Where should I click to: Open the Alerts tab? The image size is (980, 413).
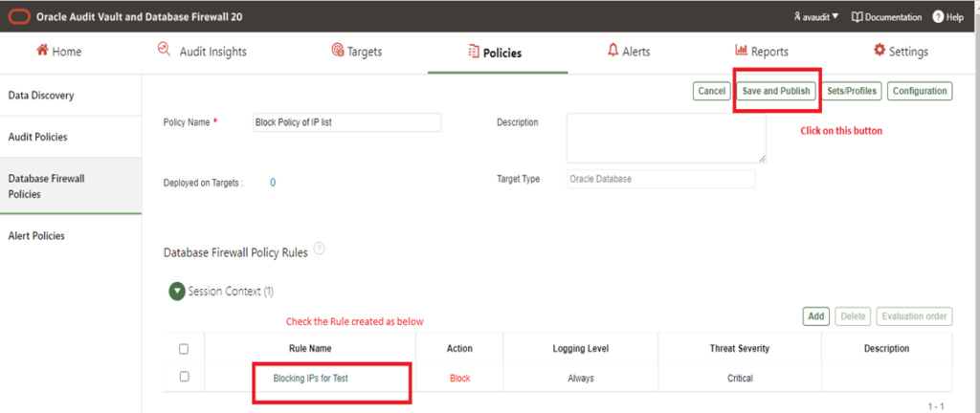click(629, 52)
